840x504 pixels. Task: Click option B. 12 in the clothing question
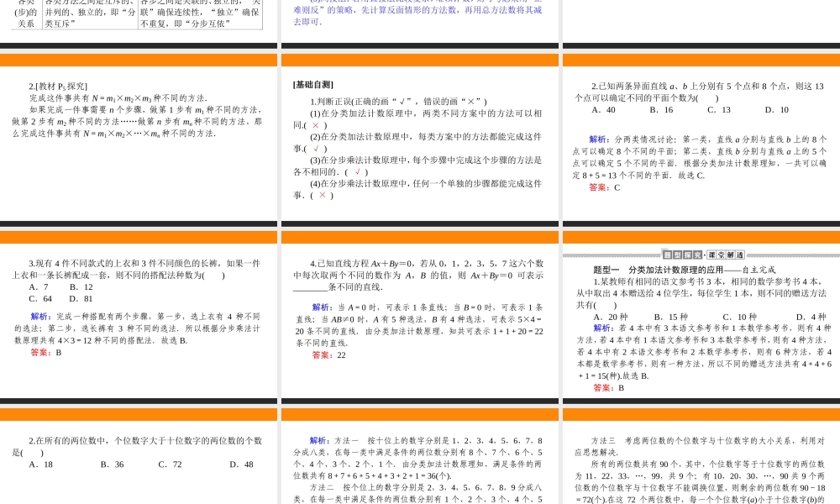tap(81, 287)
